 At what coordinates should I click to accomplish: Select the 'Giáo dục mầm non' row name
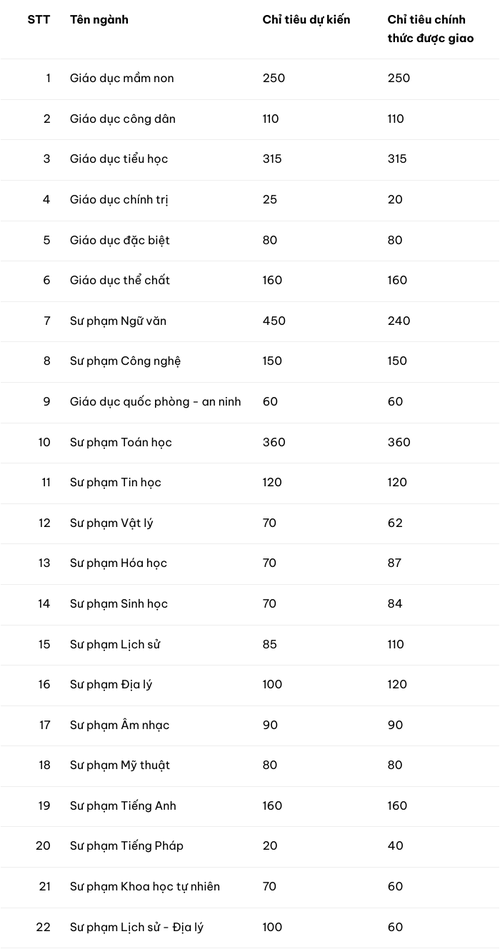point(122,78)
